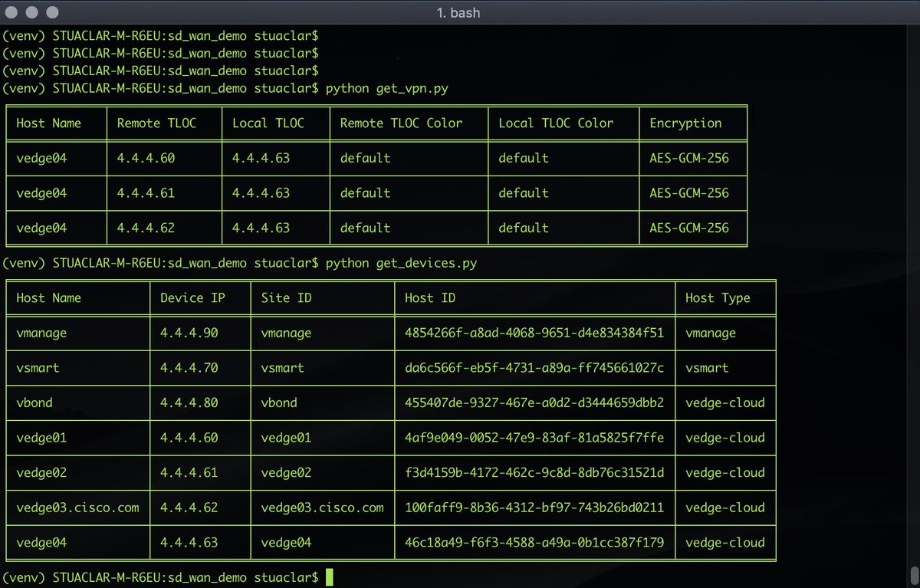The width and height of the screenshot is (920, 588).
Task: Click host ID da6c566f-eb5f-4731-a89a-ff745661027c
Action: tap(534, 367)
